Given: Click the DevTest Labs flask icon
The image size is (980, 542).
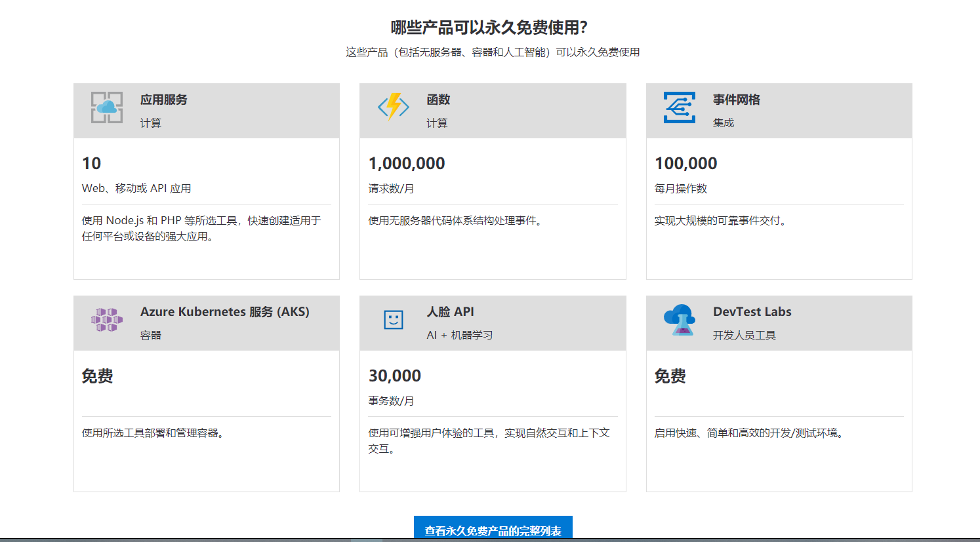Looking at the screenshot, I should tap(680, 320).
